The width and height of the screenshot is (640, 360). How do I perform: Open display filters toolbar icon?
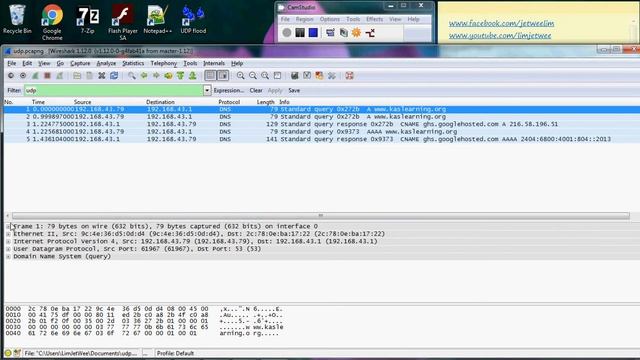pyautogui.click(x=307, y=76)
